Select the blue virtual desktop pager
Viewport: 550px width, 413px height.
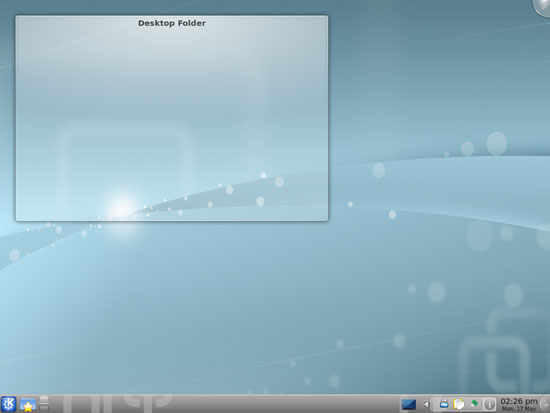pos(409,404)
